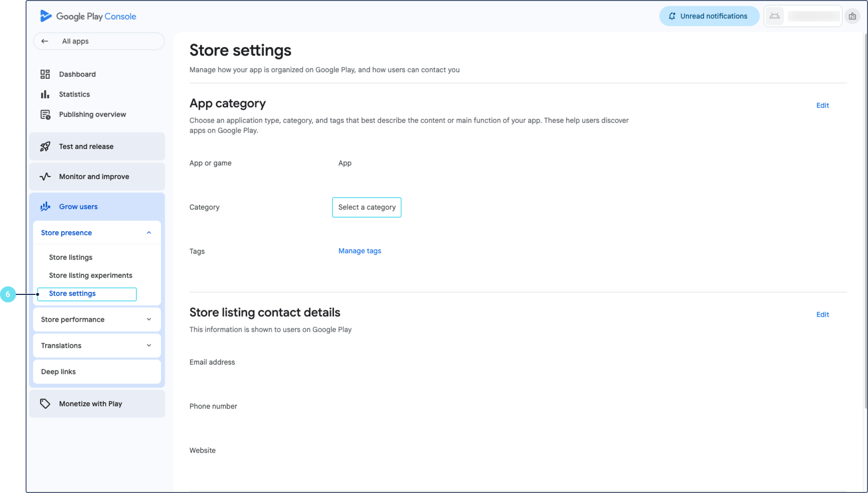View Unread notifications
The width and height of the screenshot is (868, 493).
click(x=709, y=16)
